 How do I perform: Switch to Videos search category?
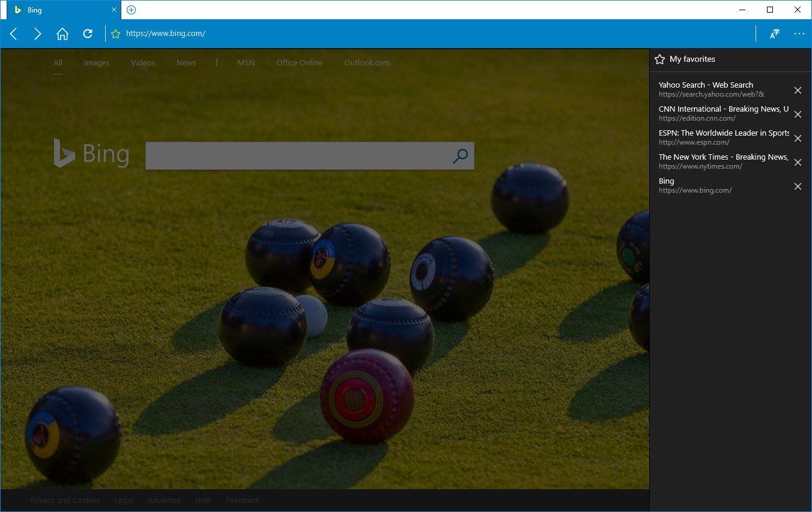(143, 62)
